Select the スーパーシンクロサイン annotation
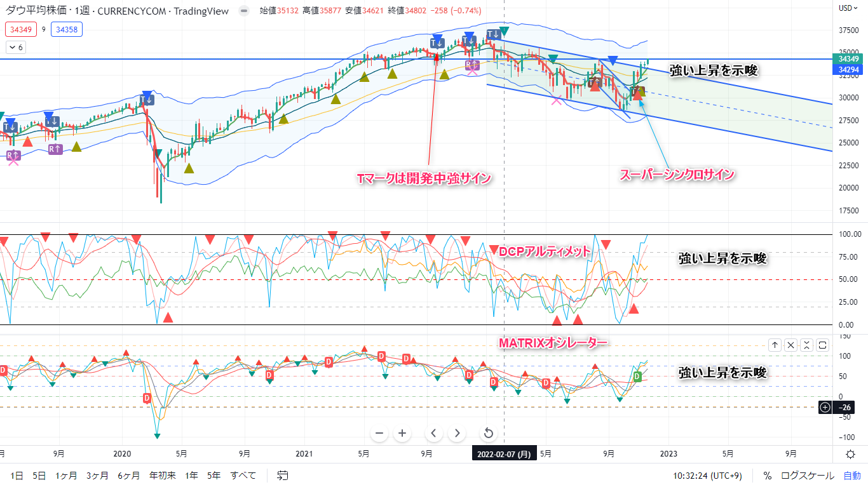 tap(677, 175)
